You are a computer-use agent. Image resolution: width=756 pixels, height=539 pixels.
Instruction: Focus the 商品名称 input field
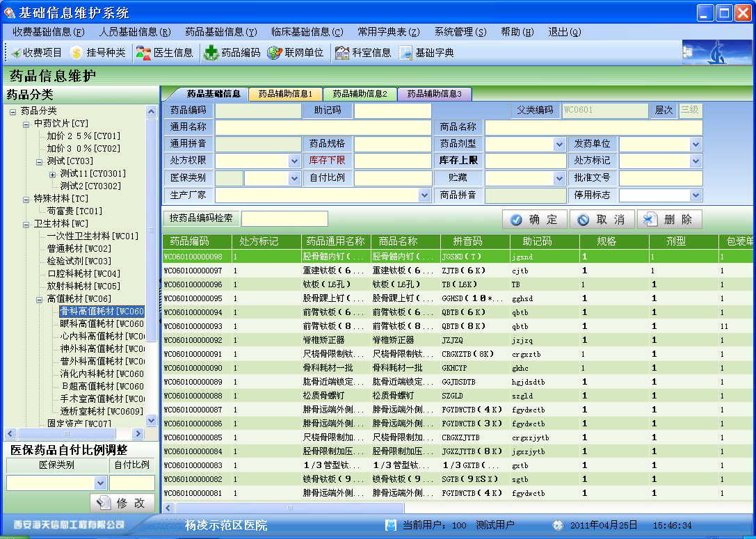point(593,127)
